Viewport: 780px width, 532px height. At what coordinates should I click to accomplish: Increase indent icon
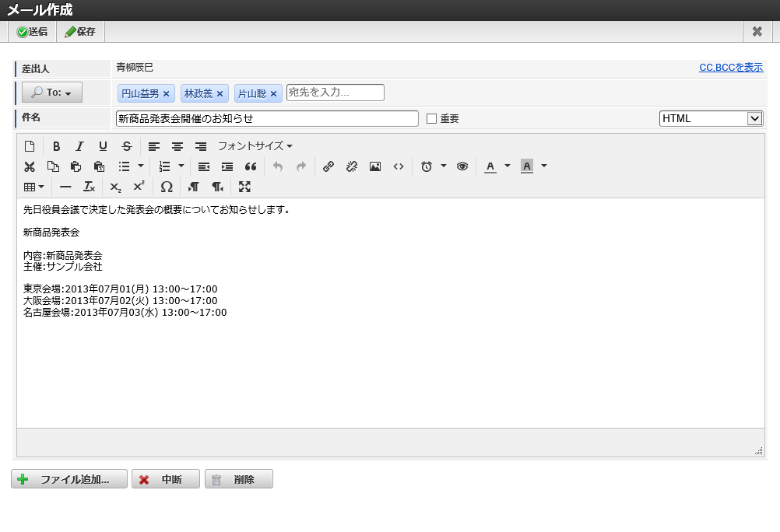227,166
